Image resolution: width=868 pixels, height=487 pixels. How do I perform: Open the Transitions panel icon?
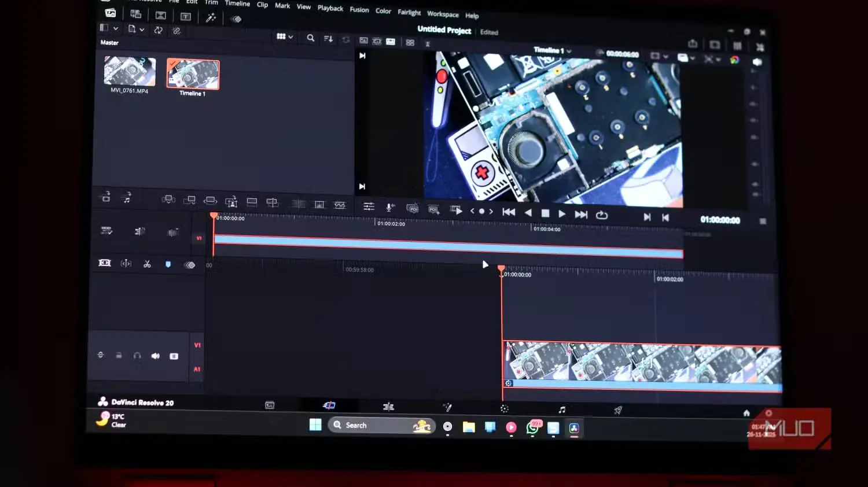(161, 16)
